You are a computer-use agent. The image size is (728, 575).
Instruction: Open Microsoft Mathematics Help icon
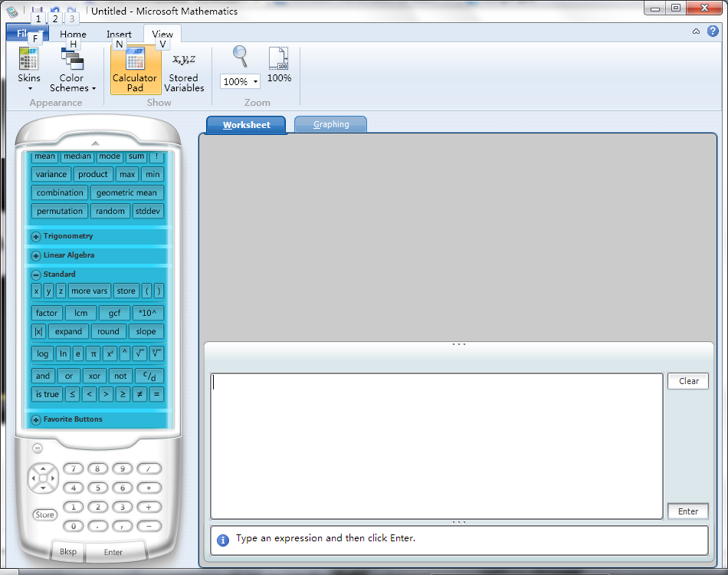point(713,31)
